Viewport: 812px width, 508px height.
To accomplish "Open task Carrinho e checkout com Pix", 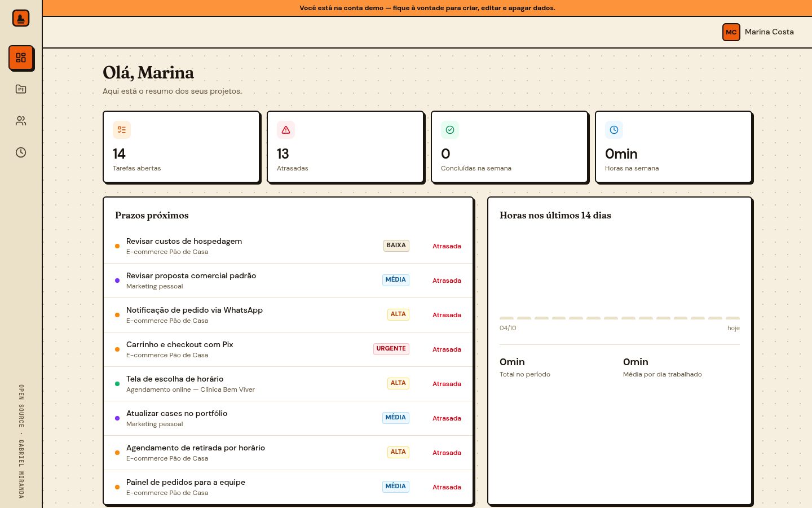I will pyautogui.click(x=288, y=349).
